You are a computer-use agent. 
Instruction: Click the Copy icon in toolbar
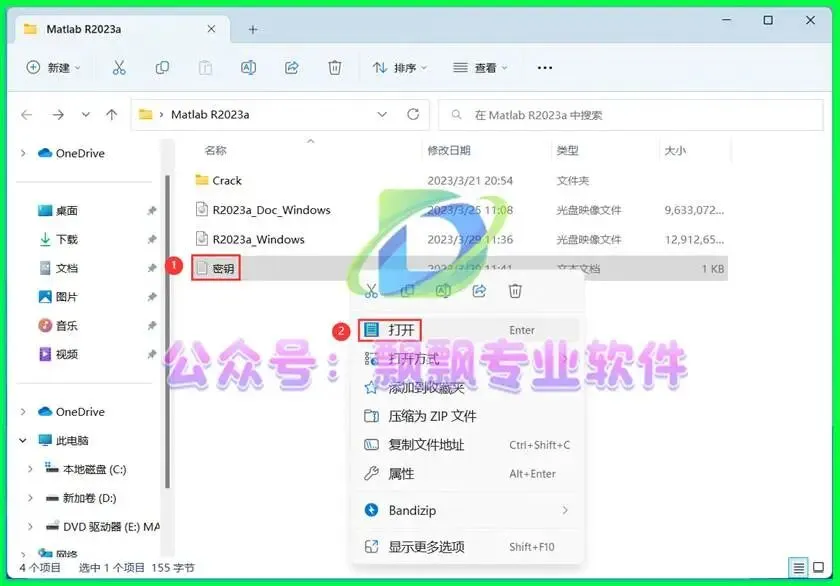click(x=162, y=67)
